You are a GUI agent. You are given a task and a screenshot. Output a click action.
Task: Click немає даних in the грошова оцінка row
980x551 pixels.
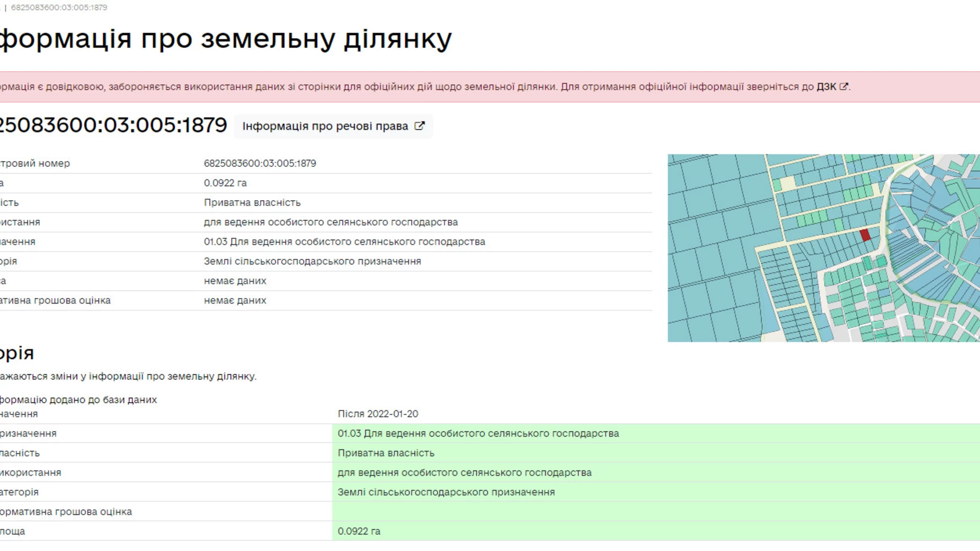pyautogui.click(x=235, y=300)
